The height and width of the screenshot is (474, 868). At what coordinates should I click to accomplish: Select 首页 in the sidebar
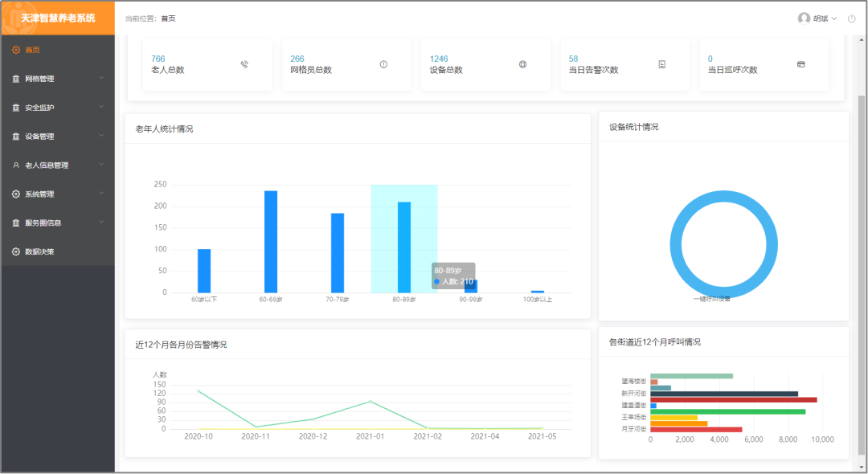(x=32, y=50)
